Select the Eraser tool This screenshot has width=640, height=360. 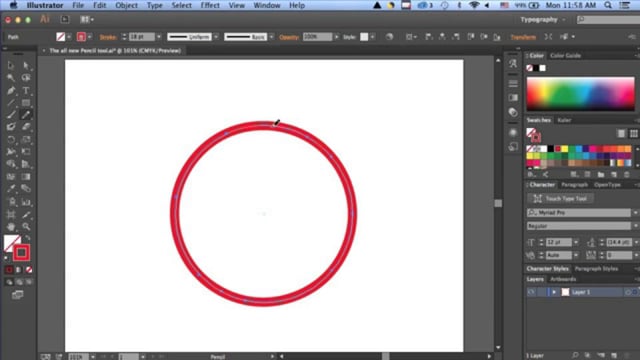[26, 127]
